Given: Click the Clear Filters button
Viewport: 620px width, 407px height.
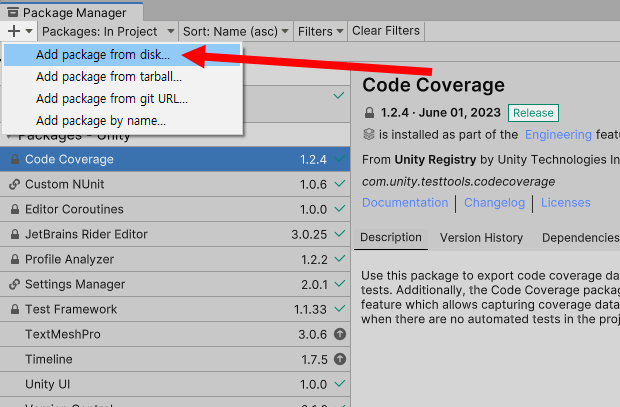Looking at the screenshot, I should (x=386, y=31).
